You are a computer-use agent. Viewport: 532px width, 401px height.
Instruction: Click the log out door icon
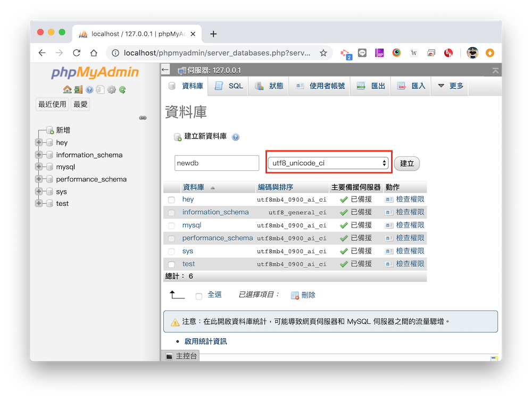click(x=78, y=89)
